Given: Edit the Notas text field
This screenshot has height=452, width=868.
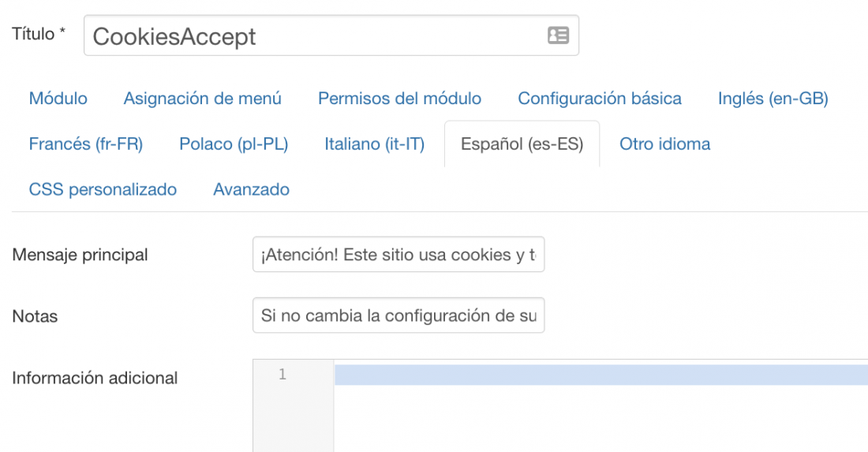Looking at the screenshot, I should pyautogui.click(x=398, y=316).
